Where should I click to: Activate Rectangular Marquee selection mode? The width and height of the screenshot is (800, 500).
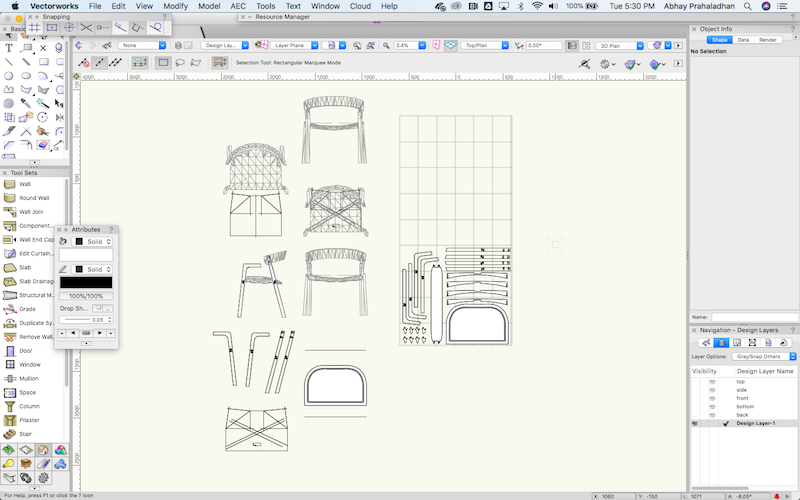(x=163, y=63)
